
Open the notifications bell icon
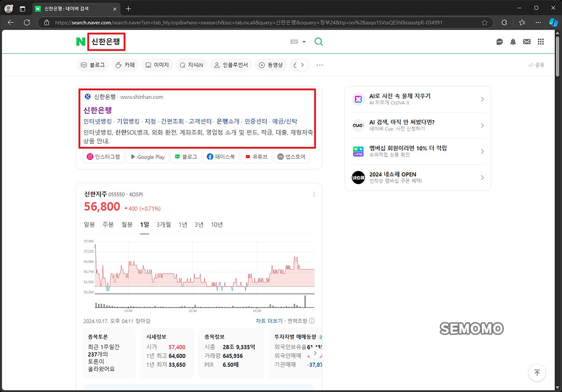pos(513,42)
